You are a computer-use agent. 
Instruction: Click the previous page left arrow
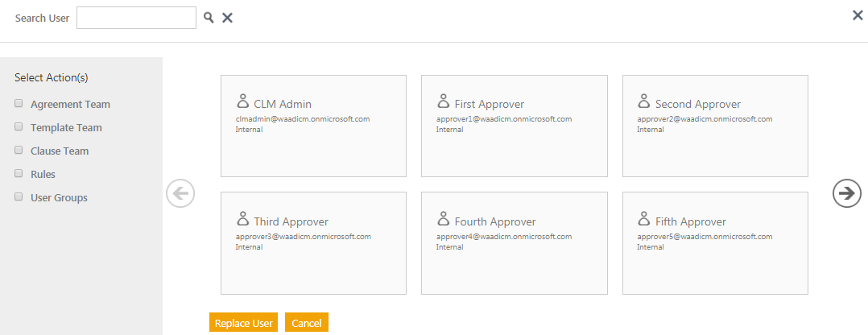tap(180, 192)
